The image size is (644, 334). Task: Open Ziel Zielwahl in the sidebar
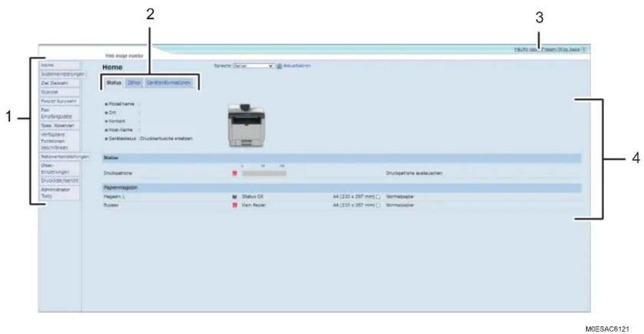tap(59, 84)
